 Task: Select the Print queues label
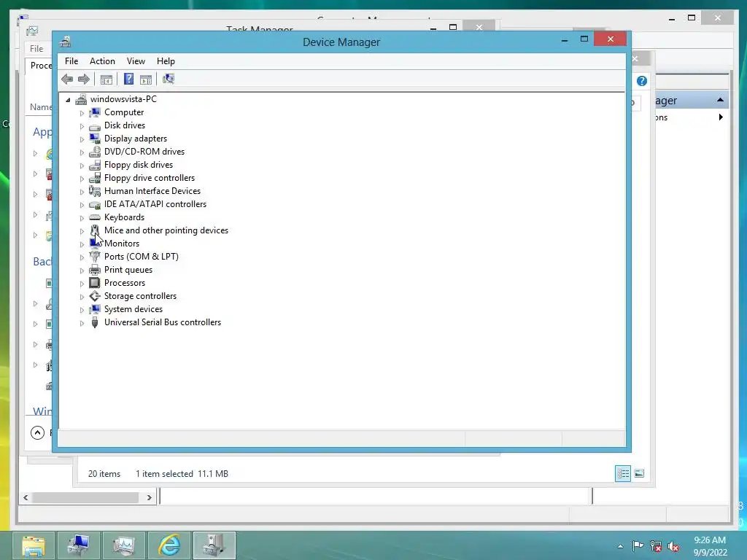click(128, 270)
